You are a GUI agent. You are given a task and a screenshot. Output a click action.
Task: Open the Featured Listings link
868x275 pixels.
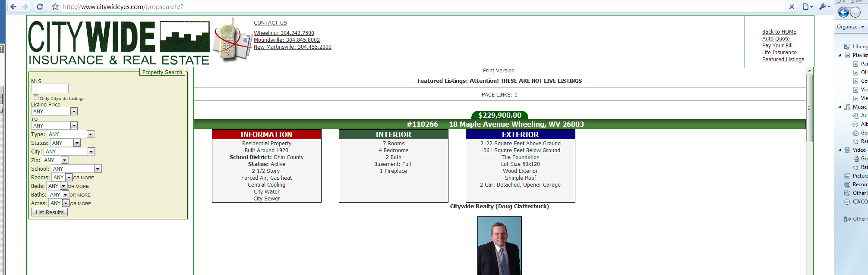(x=783, y=59)
